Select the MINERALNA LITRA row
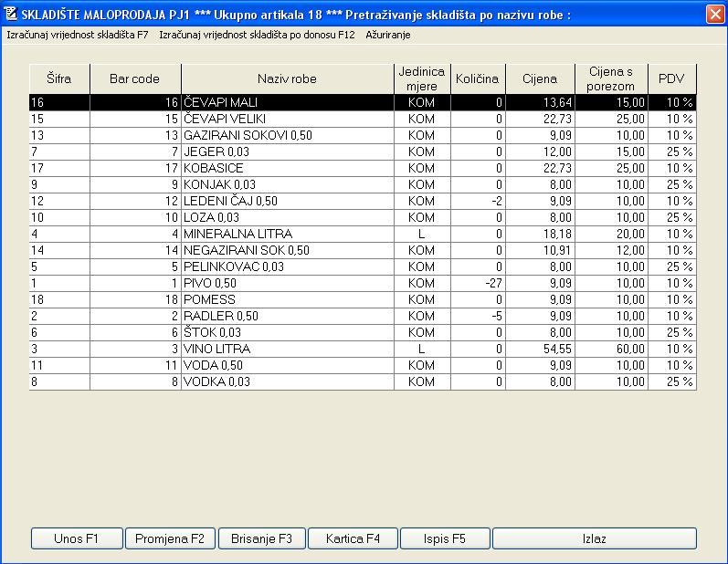 click(x=363, y=235)
